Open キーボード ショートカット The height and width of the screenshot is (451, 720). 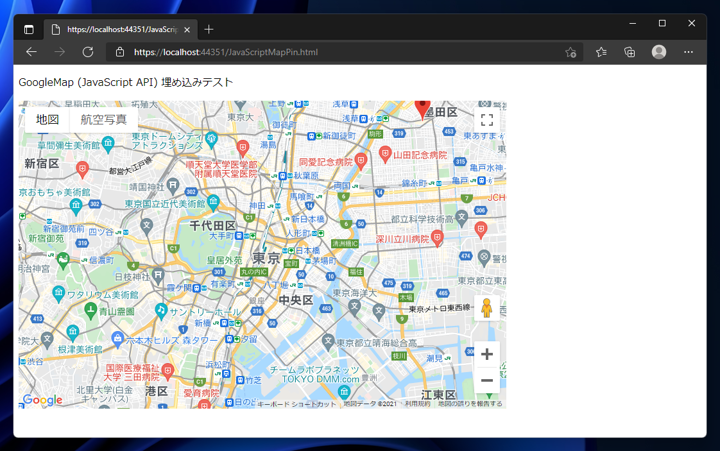pyautogui.click(x=297, y=404)
